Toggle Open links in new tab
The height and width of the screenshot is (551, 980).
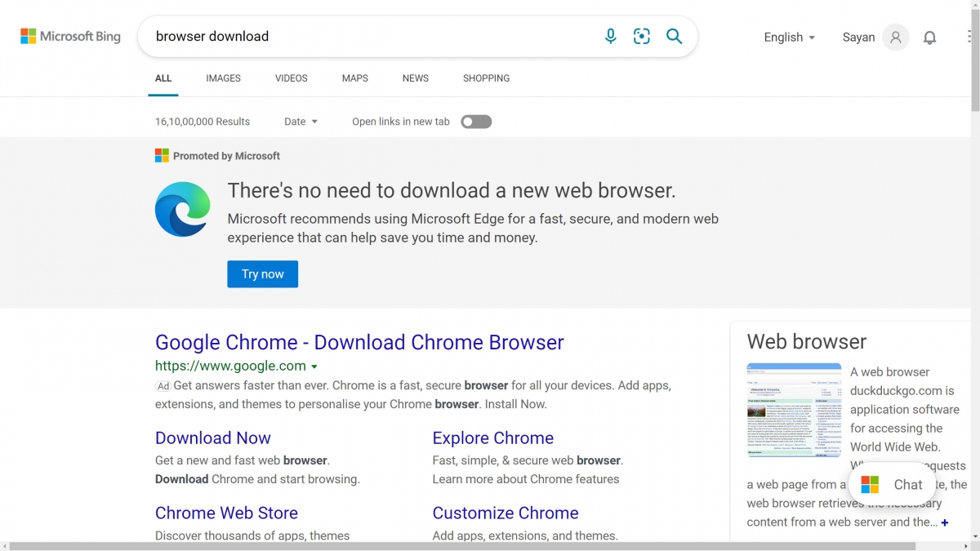click(476, 122)
